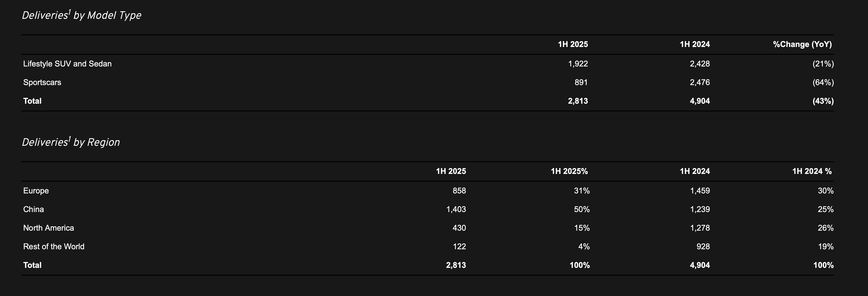Select the (43%) total change value
Viewport: 868px width, 296px height.
[x=823, y=101]
